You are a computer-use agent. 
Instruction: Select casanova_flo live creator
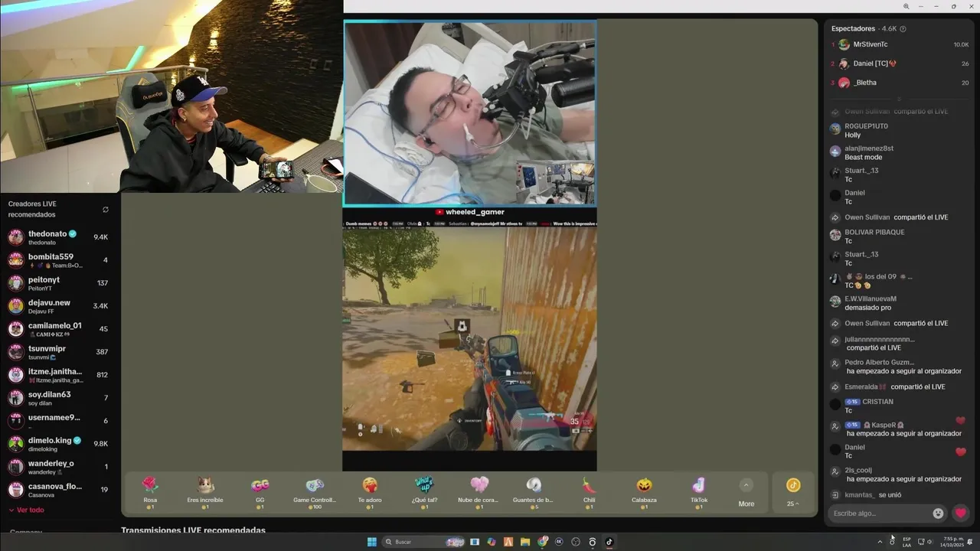[58, 490]
